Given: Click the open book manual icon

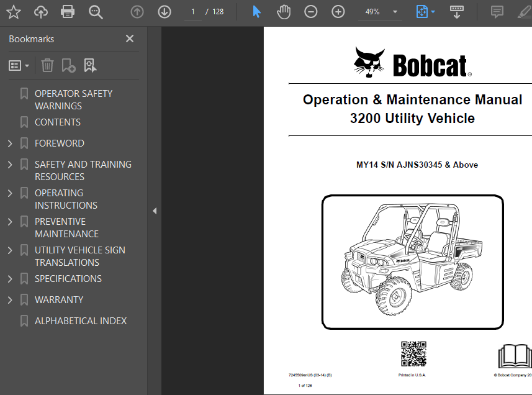Looking at the screenshot, I should tap(515, 356).
